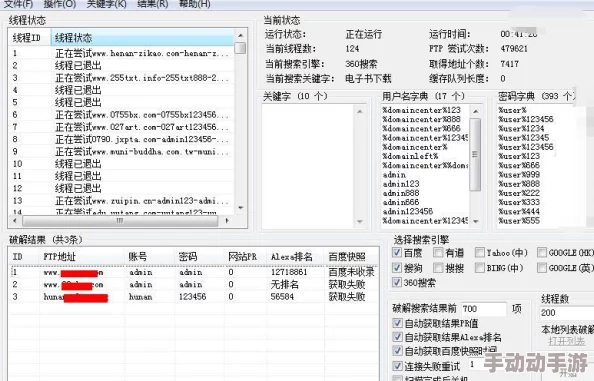Open the 文件(F) menu
Viewport: 594px width, 381px height.
[x=18, y=4]
